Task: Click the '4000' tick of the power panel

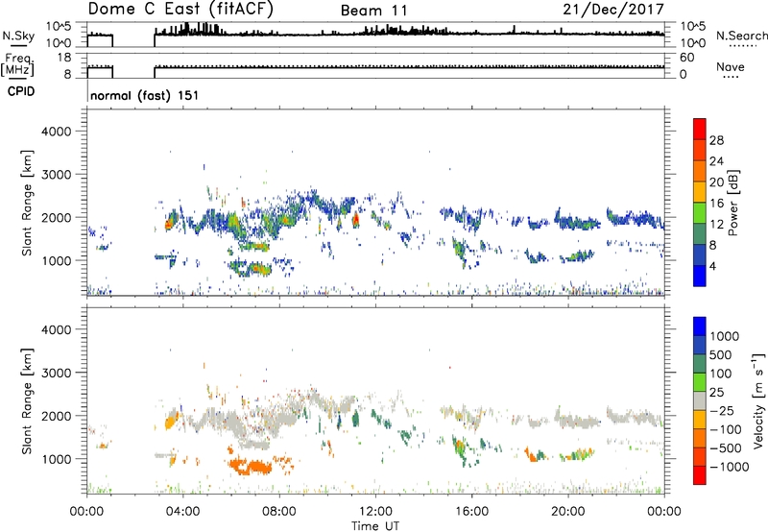Action: [57, 132]
